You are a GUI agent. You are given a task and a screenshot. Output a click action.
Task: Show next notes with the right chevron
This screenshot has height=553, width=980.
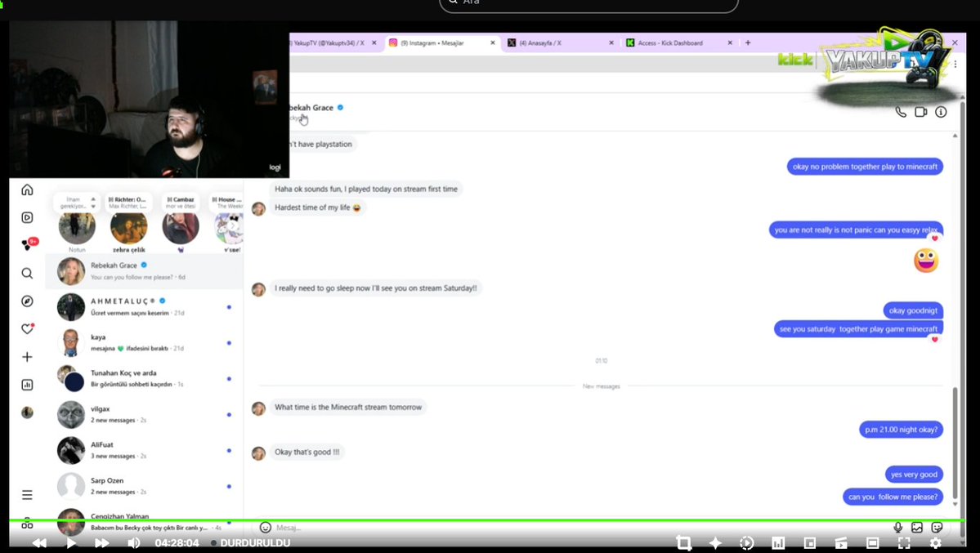point(232,225)
